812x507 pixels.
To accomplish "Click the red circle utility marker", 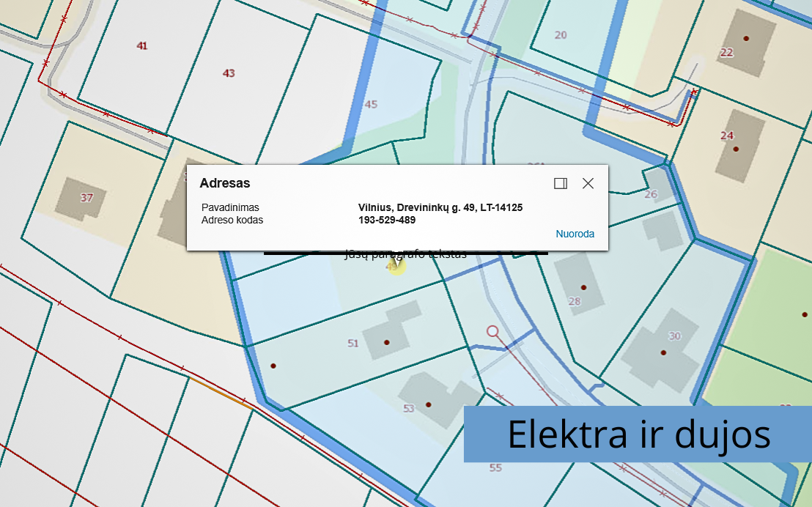I will tap(493, 331).
